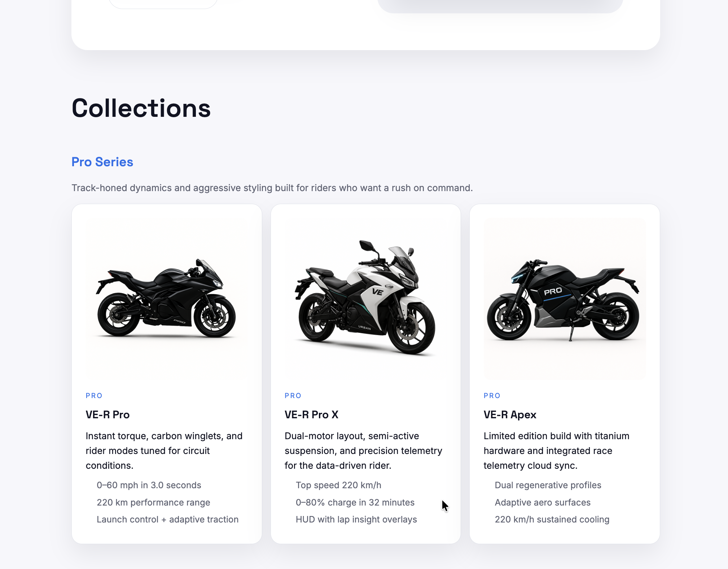Click the PRO label above VE-R Apex
This screenshot has height=569, width=728.
click(x=492, y=396)
